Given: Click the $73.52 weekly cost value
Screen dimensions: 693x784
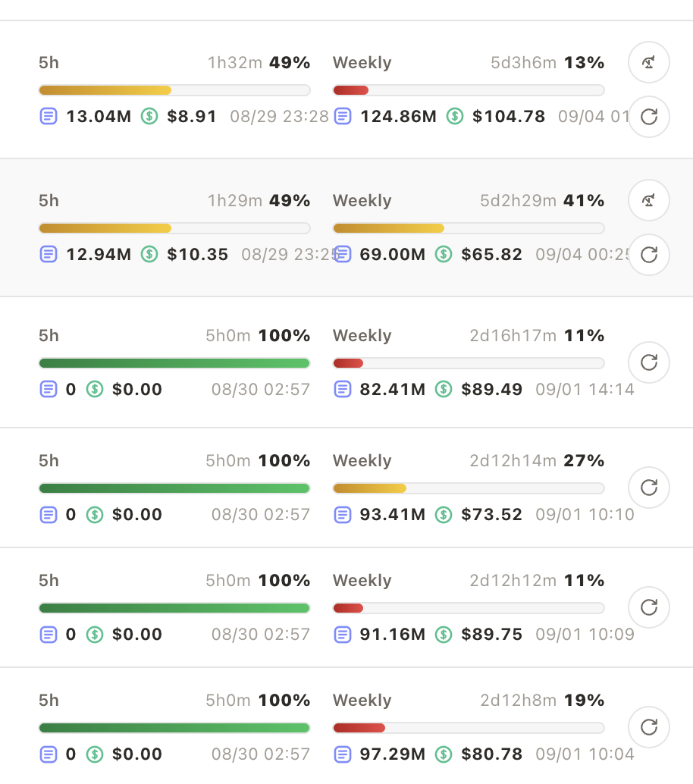Looking at the screenshot, I should (491, 515).
